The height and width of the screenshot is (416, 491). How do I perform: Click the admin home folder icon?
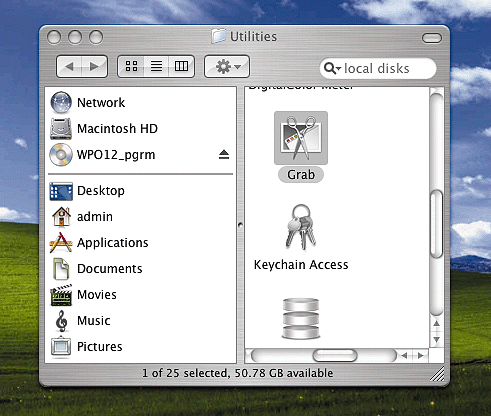[61, 217]
